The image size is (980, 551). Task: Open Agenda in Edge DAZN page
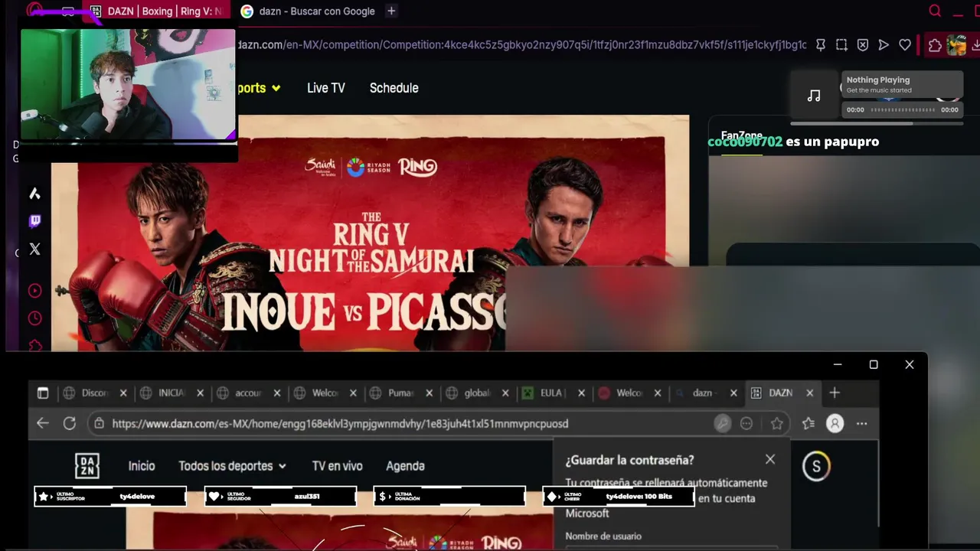(x=405, y=466)
